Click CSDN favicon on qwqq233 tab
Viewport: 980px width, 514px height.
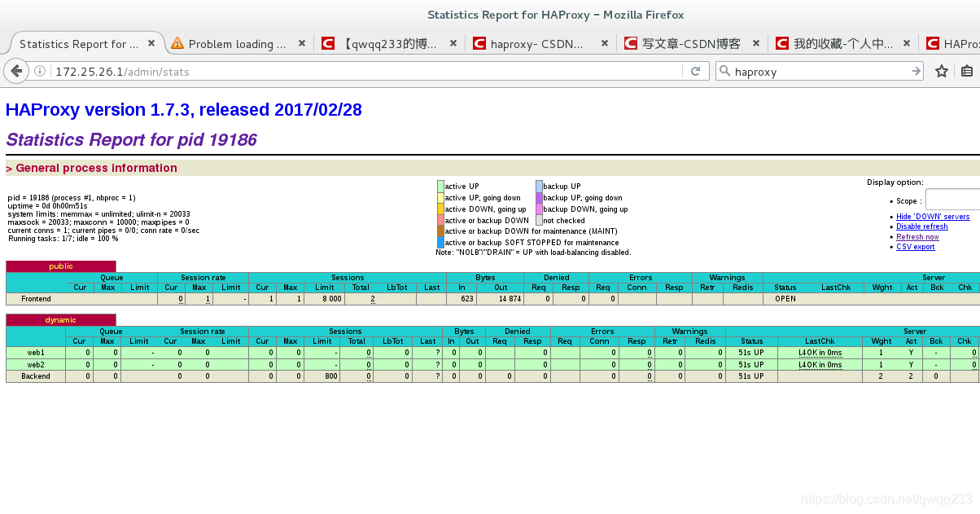coord(328,44)
